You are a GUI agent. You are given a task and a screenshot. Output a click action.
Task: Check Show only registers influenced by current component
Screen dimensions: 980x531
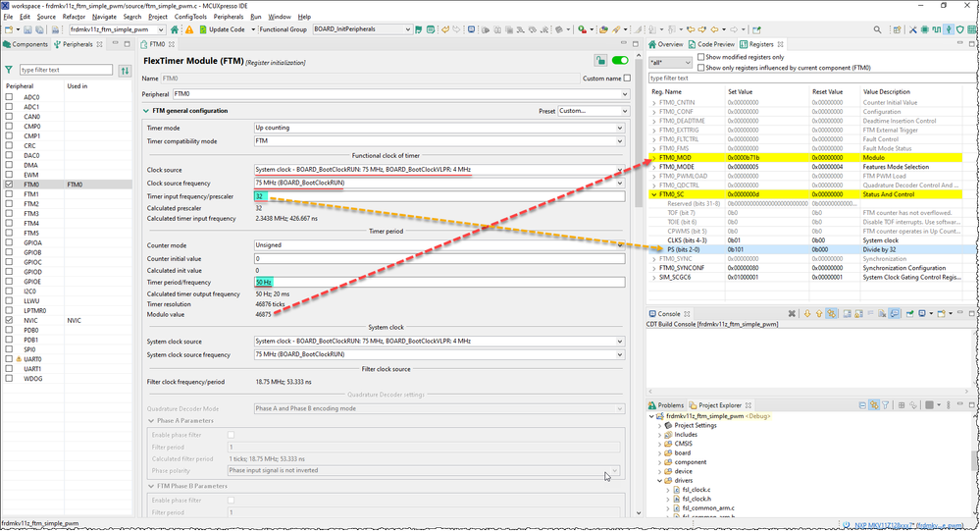click(700, 68)
